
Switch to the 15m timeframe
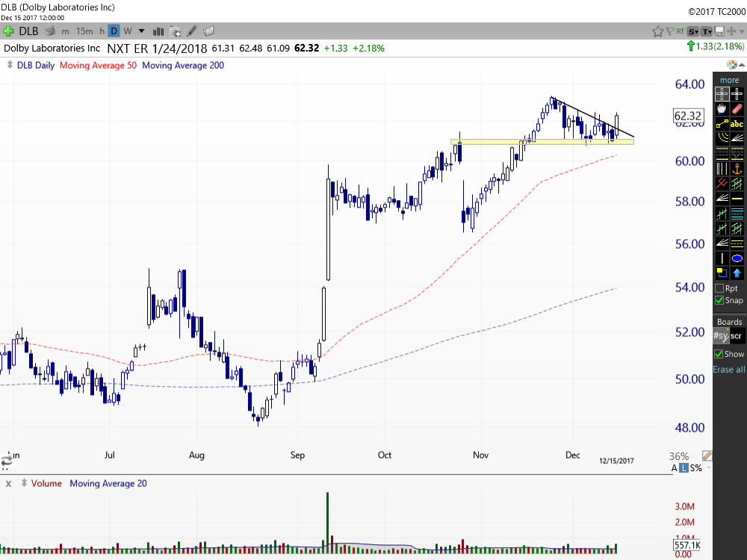click(x=84, y=31)
